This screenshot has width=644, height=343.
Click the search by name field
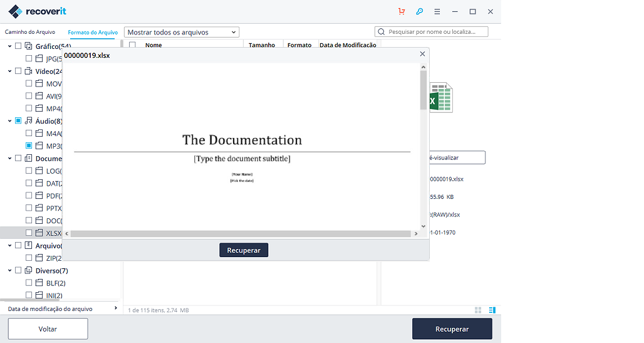coord(431,32)
